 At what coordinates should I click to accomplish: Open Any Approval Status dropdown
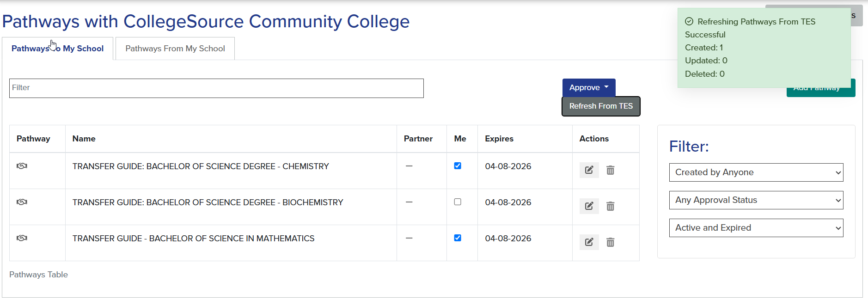[x=756, y=200]
